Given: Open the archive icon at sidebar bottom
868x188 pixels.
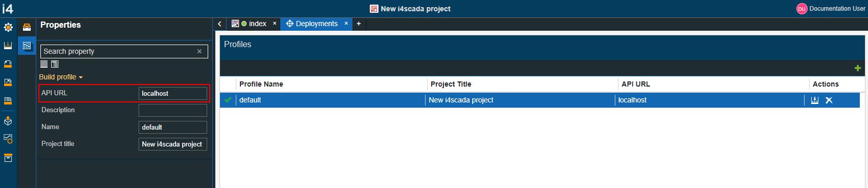Looking at the screenshot, I should pos(8,158).
